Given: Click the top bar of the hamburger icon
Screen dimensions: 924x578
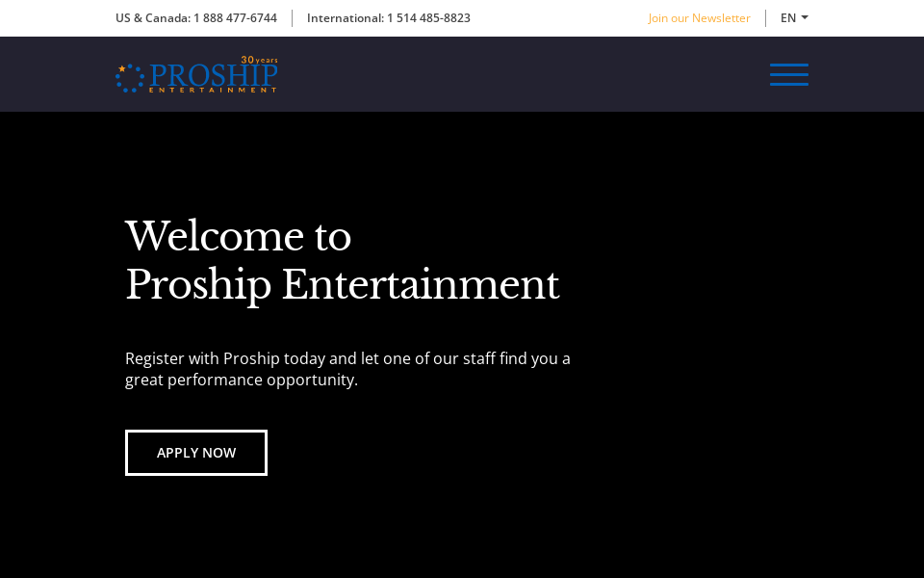Looking at the screenshot, I should point(789,66).
